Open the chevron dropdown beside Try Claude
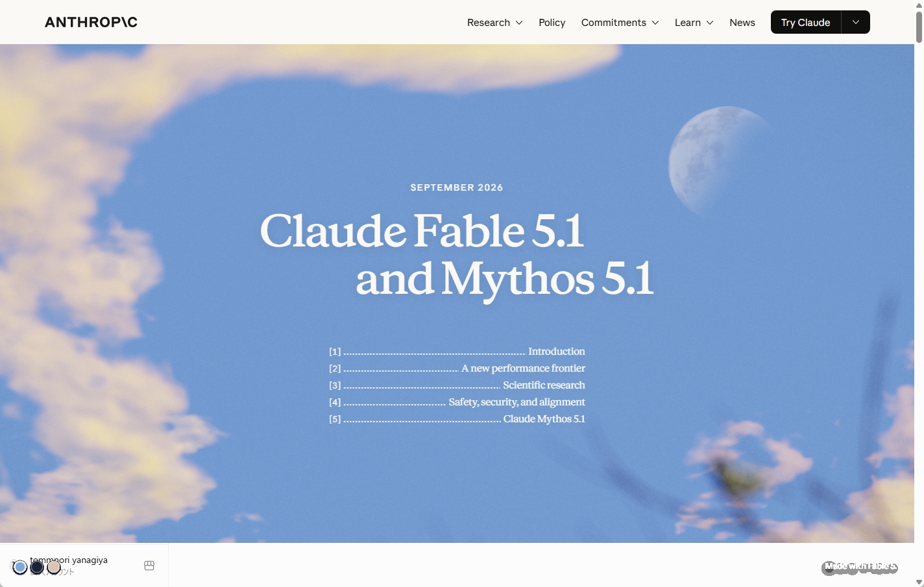The height and width of the screenshot is (587, 924). pyautogui.click(x=856, y=22)
